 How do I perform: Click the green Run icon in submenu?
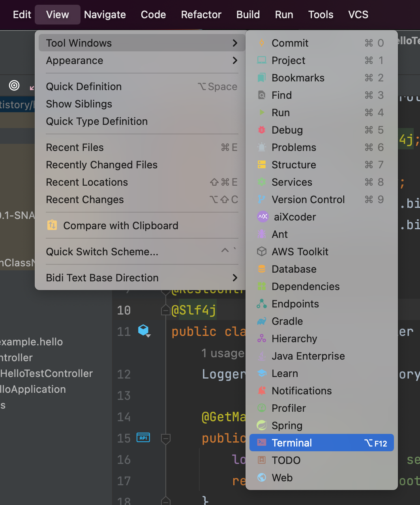point(261,112)
